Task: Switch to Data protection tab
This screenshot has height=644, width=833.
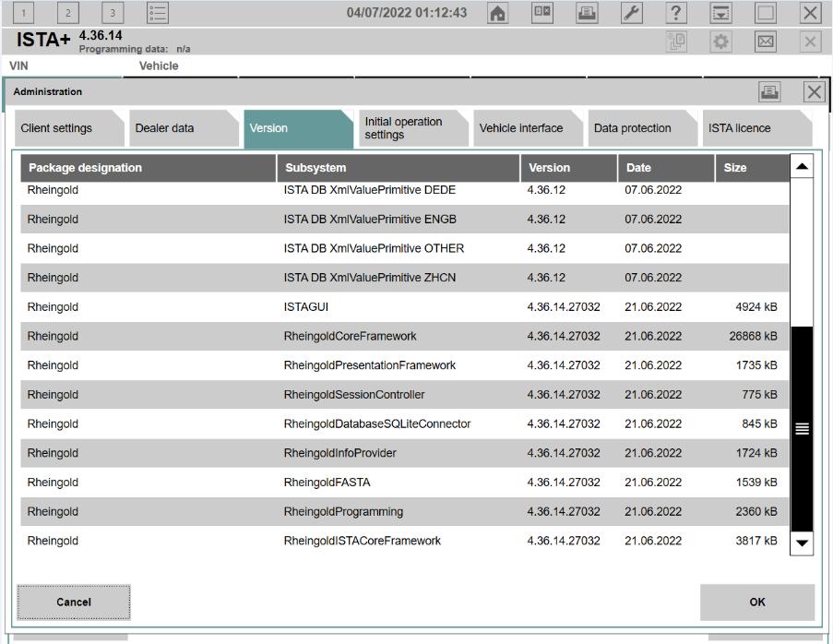Action: pos(642,128)
